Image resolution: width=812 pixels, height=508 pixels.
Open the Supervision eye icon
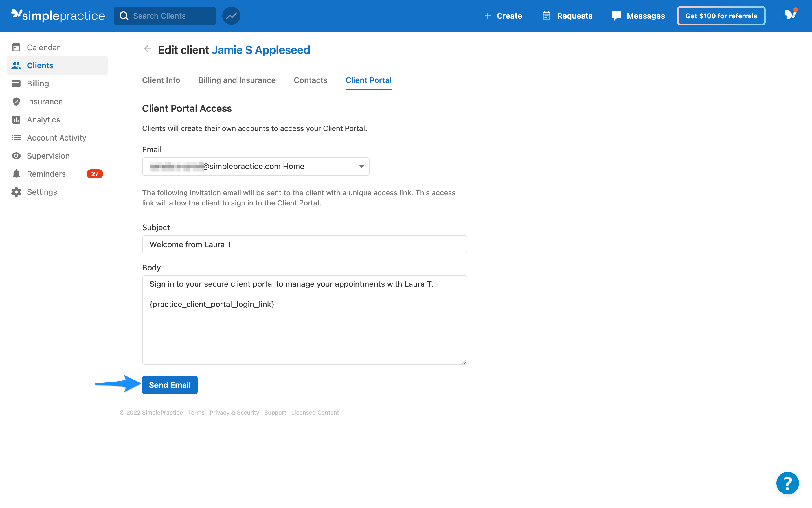[x=16, y=156]
